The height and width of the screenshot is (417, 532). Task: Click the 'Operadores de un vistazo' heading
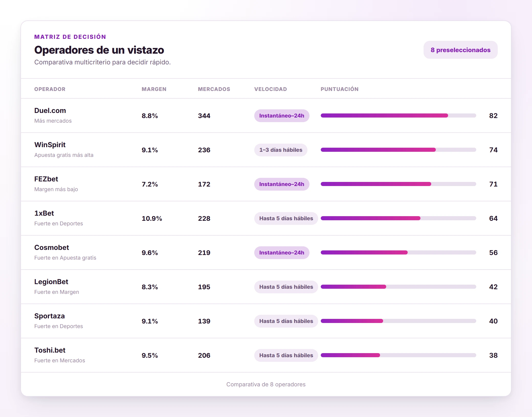point(99,50)
